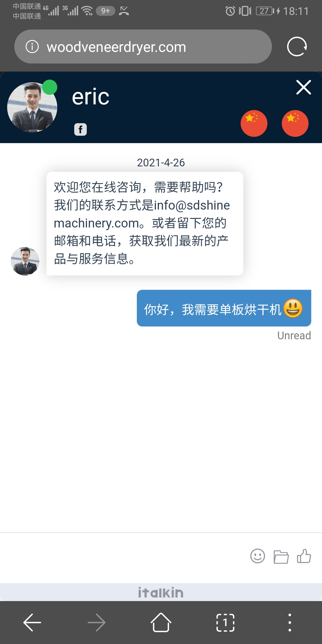Open the browser home page
This screenshot has width=322, height=644.
[x=161, y=622]
